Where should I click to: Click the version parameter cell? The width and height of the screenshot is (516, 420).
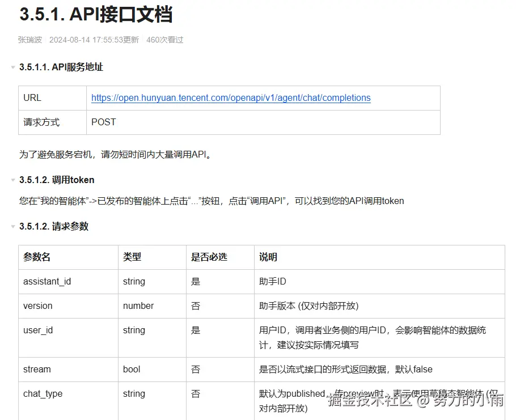click(68, 306)
